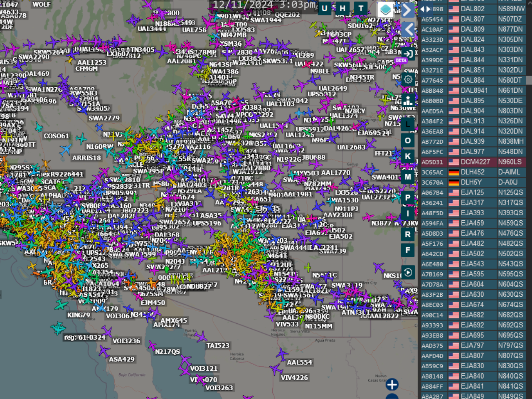Click the US flag in the DAL977 row
Viewport: 532px width, 399px height.
[454, 152]
